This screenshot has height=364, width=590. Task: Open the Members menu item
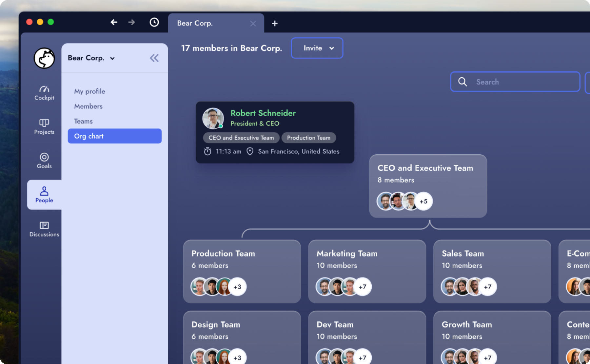click(88, 106)
